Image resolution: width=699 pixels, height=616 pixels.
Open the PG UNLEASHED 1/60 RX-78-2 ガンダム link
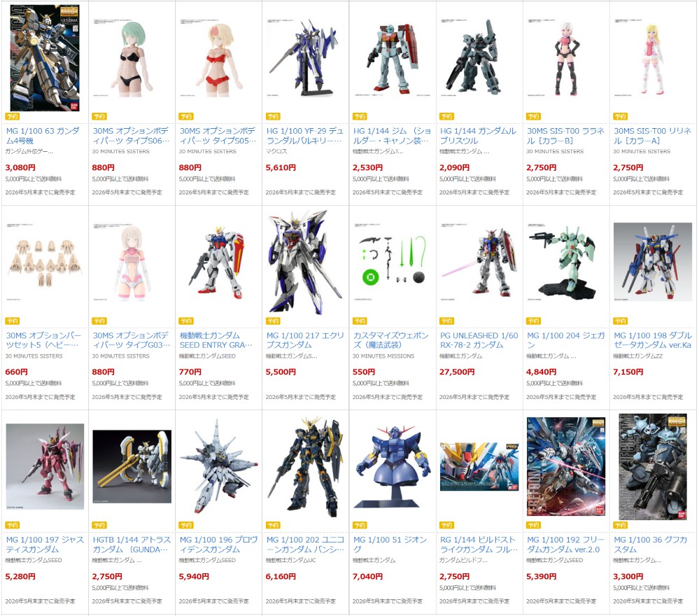pos(479,340)
